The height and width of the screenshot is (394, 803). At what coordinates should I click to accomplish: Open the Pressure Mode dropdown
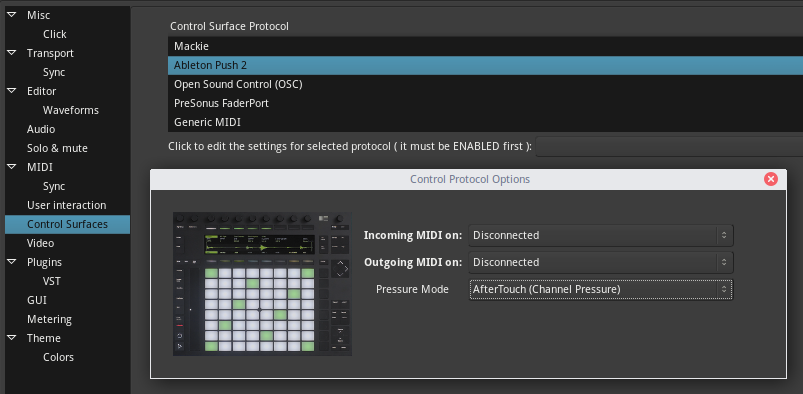pyautogui.click(x=601, y=289)
